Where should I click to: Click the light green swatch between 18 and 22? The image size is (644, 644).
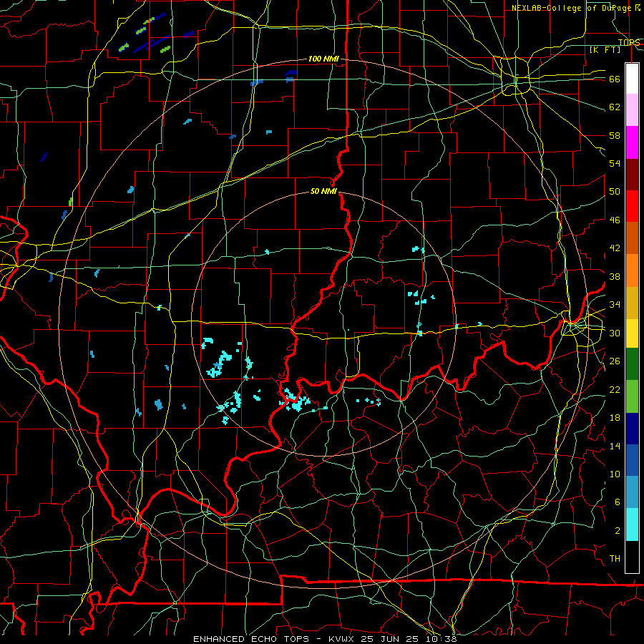(x=632, y=396)
